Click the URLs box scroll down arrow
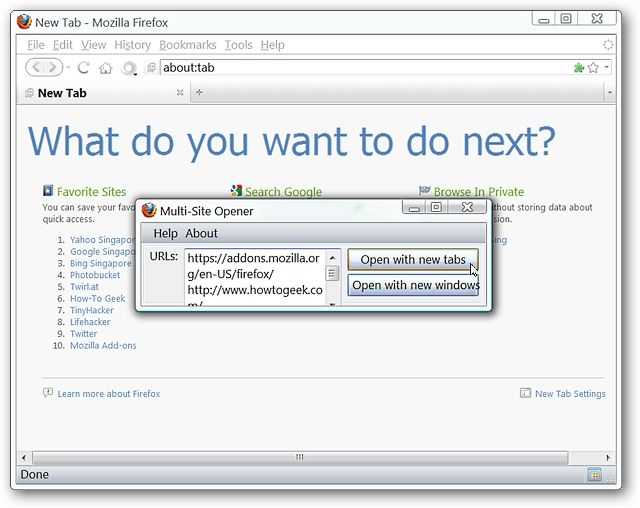The height and width of the screenshot is (508, 640). (333, 304)
